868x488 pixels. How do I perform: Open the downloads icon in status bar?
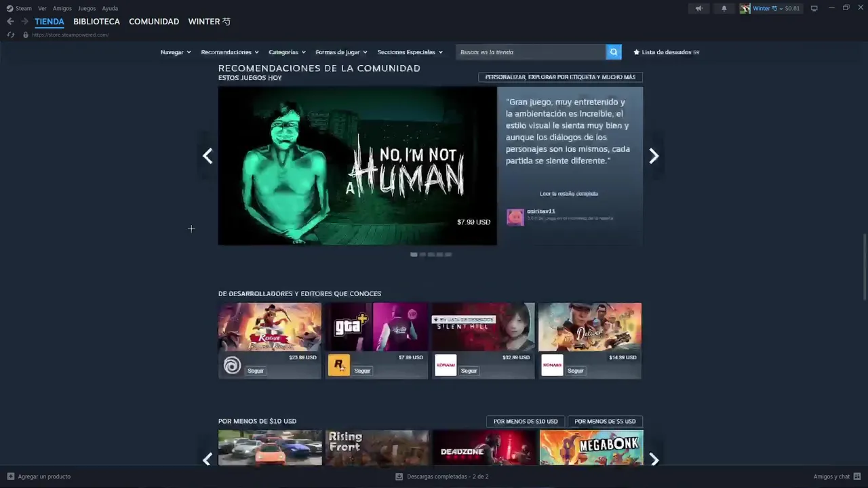399,476
